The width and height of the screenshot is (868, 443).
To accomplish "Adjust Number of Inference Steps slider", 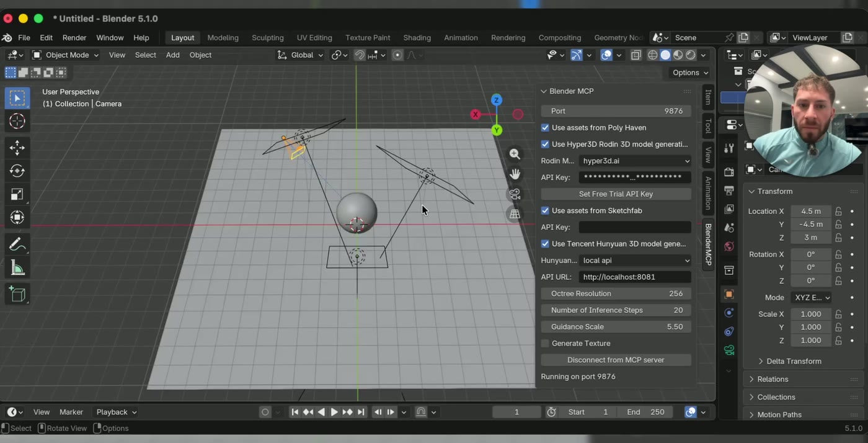I will coord(616,310).
